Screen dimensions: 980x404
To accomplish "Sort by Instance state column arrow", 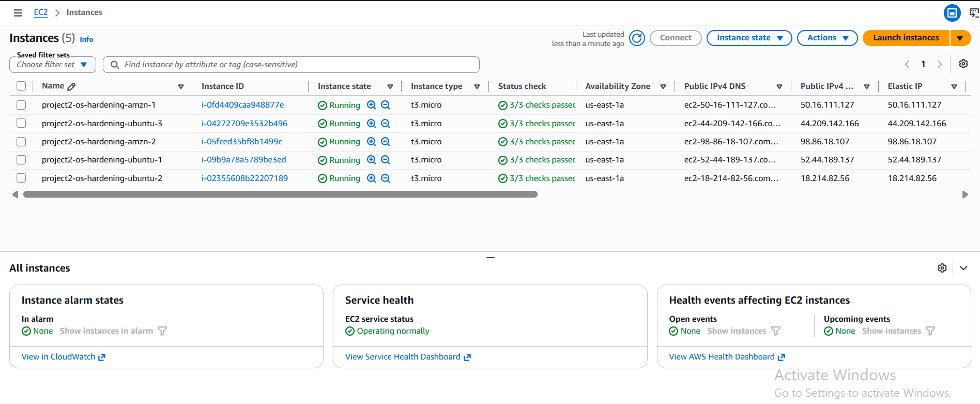I will click(x=390, y=87).
